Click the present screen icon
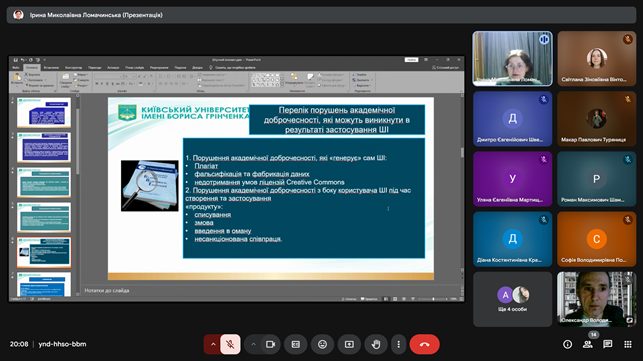Viewport: 643px width, 361px height. point(349,344)
